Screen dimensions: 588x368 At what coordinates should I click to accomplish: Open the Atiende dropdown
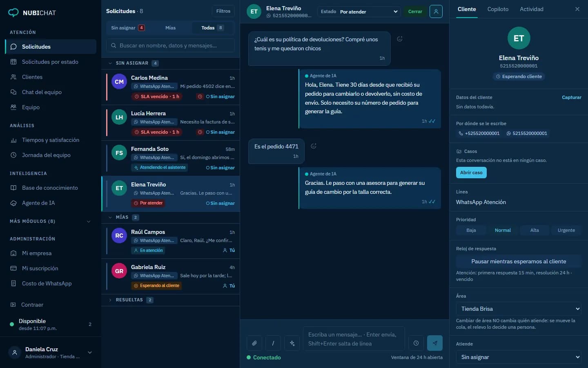coord(519,357)
